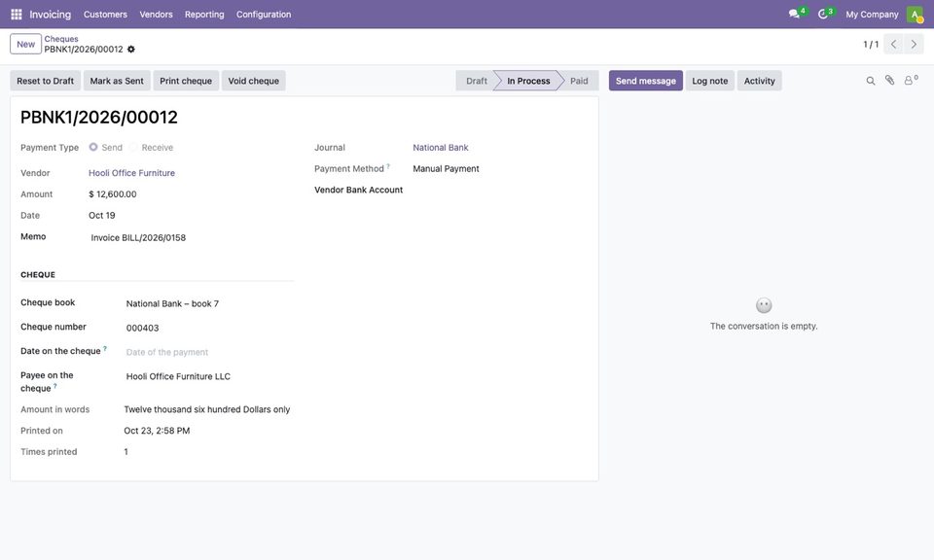Show Payee on the cheque help tooltip
The image size is (934, 560).
[x=55, y=386]
